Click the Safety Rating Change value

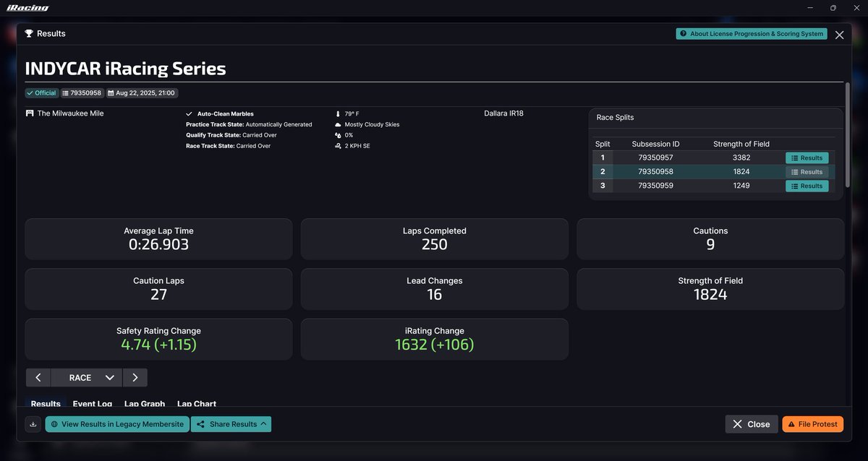point(158,345)
